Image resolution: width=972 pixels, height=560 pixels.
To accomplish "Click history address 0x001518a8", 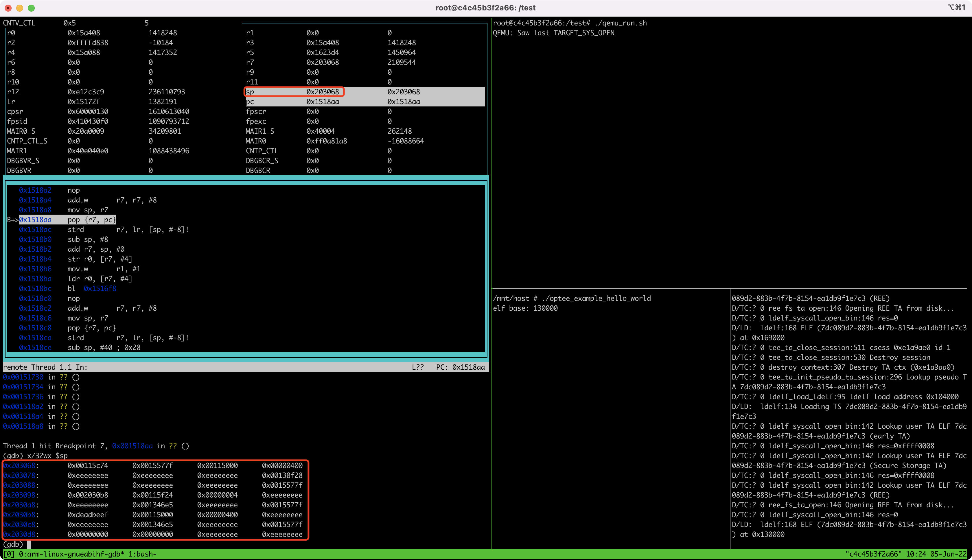I will pos(23,426).
